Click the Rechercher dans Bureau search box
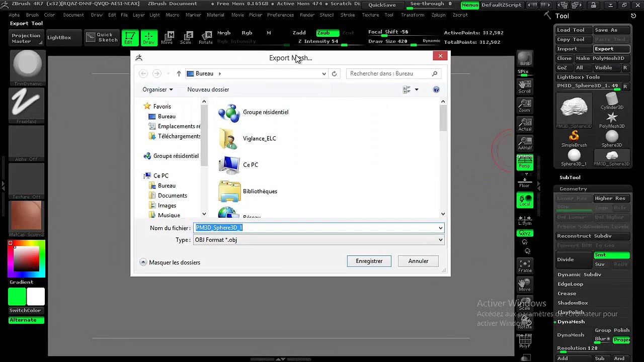Screen dimensions: 644x362 point(393,73)
